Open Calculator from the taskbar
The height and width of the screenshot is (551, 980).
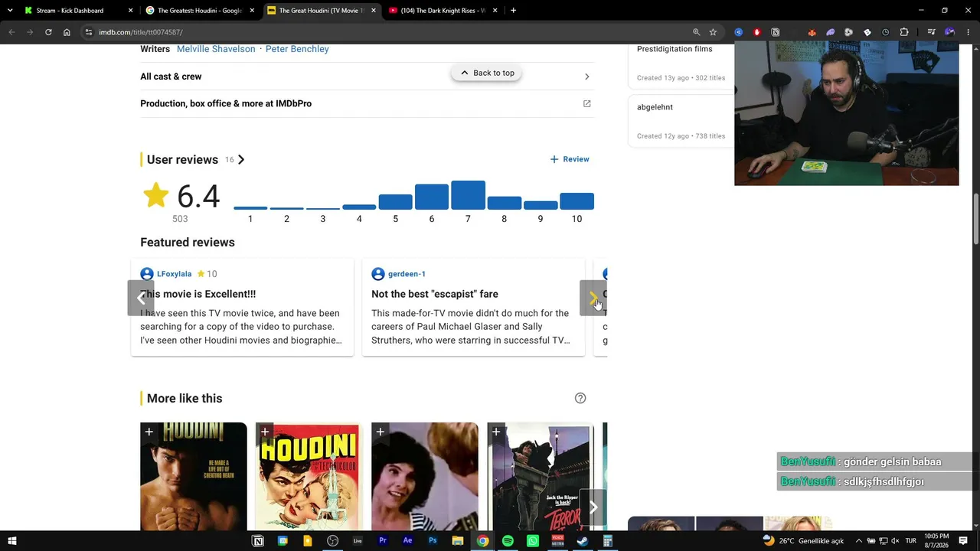point(608,541)
